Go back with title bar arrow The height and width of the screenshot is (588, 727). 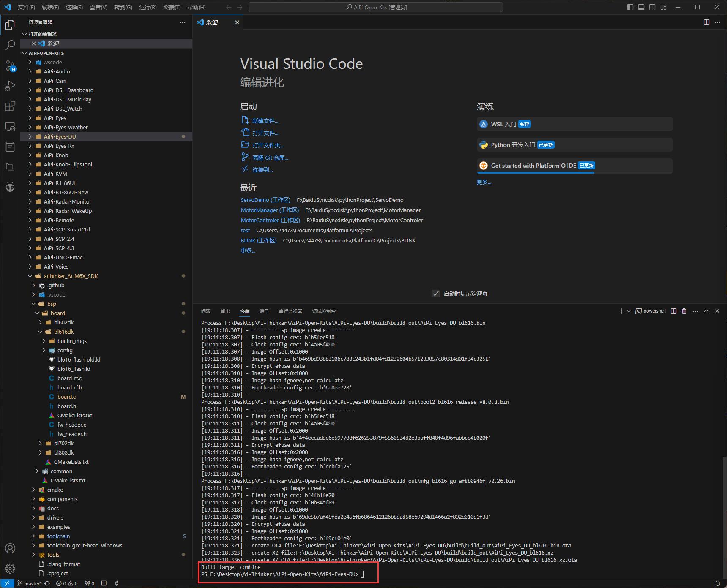(229, 7)
